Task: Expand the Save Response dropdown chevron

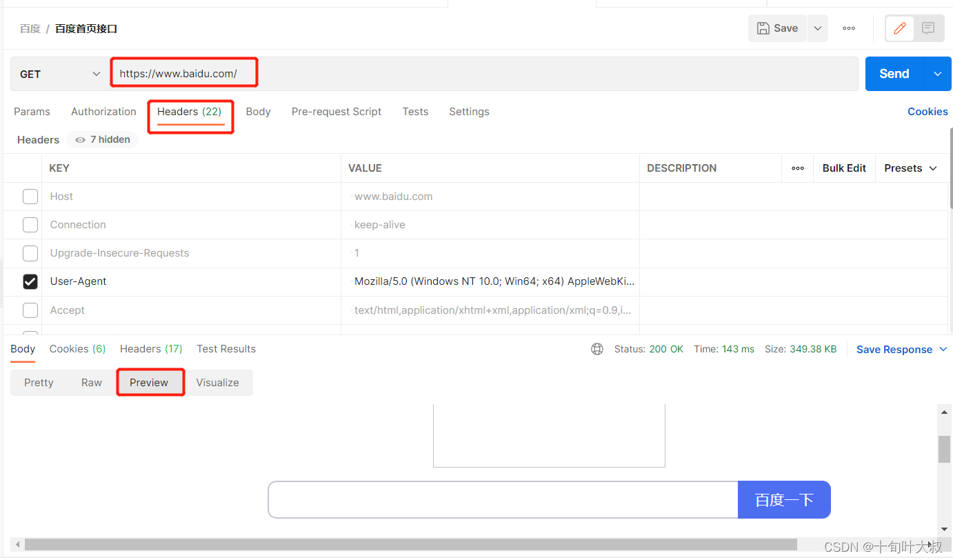Action: pyautogui.click(x=943, y=350)
